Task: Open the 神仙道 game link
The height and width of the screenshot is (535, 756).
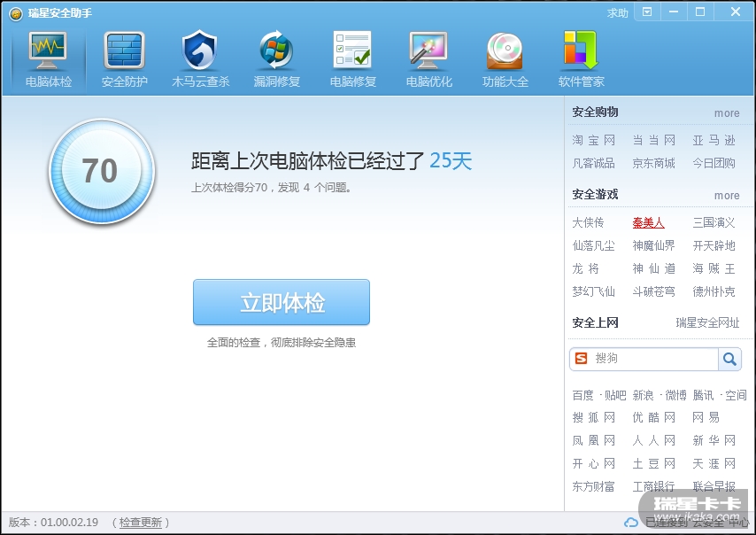Action: click(654, 268)
